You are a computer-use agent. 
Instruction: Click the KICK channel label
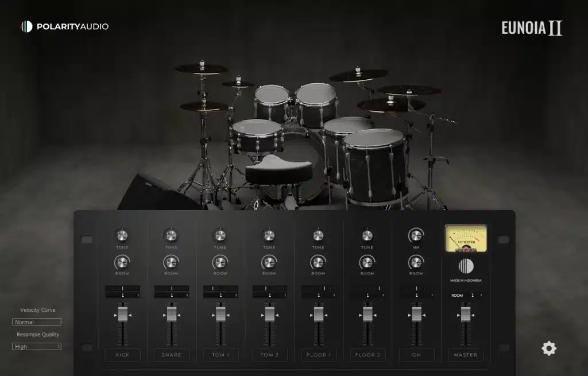[122, 355]
